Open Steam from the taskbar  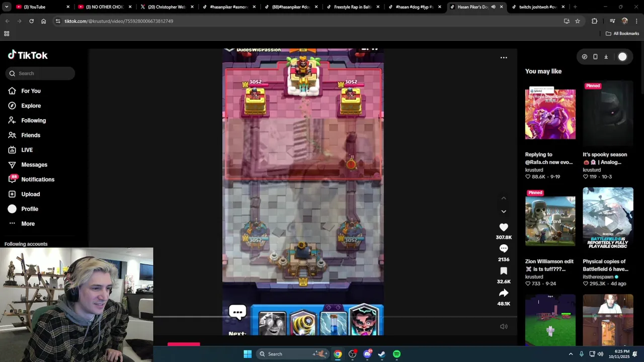(382, 354)
